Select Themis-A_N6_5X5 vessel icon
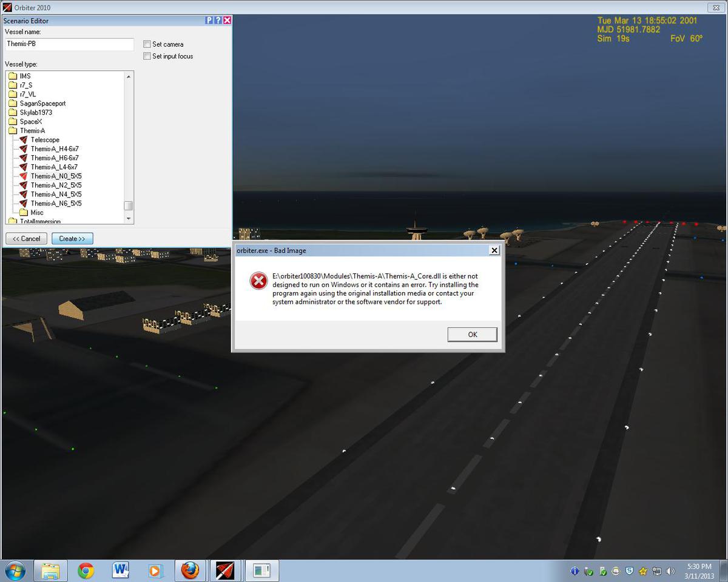Viewport: 728px width, 582px height. 24,203
